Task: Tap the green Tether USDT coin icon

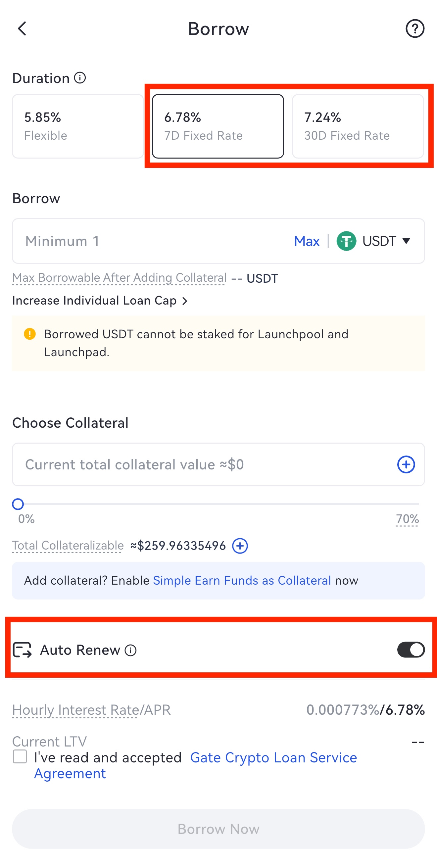Action: click(346, 241)
